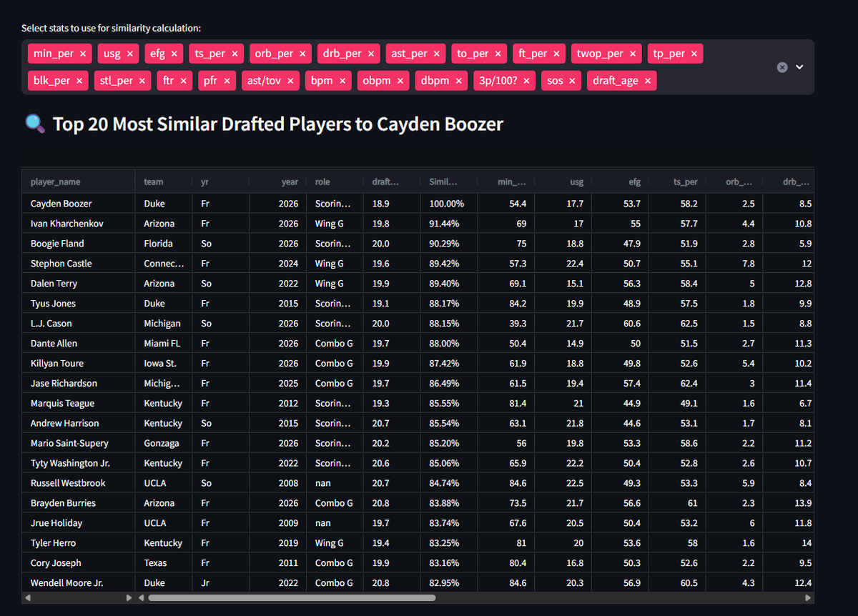Sort table by yr column header
Image resolution: width=858 pixels, height=616 pixels.
coord(220,182)
